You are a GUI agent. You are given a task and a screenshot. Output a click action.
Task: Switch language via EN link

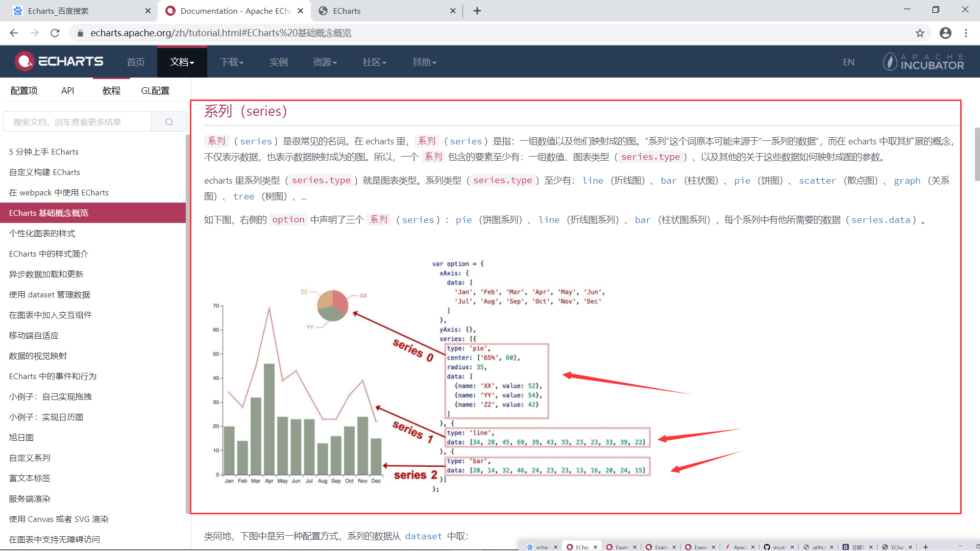coord(848,62)
